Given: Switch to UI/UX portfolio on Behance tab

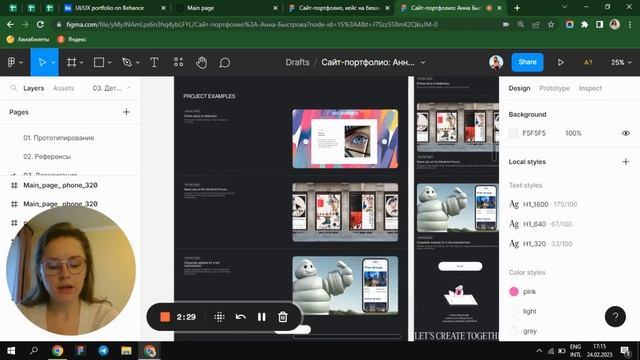Looking at the screenshot, I should [x=115, y=8].
